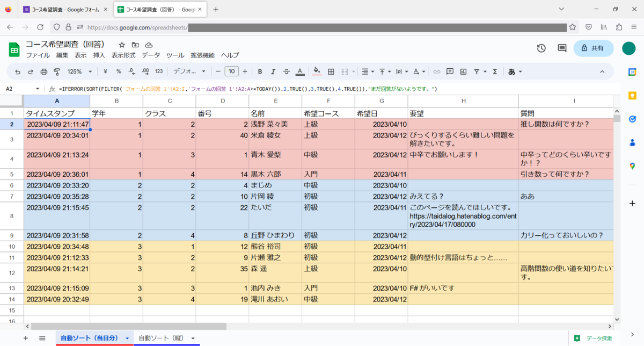Open the fill color picker
Viewport: 644px width, 346px height.
pos(317,71)
